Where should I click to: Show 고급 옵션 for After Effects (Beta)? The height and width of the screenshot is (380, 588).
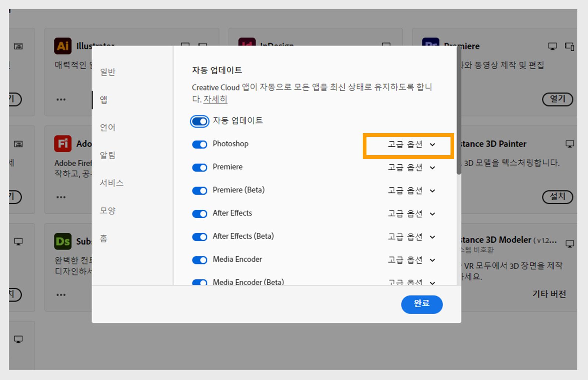412,237
